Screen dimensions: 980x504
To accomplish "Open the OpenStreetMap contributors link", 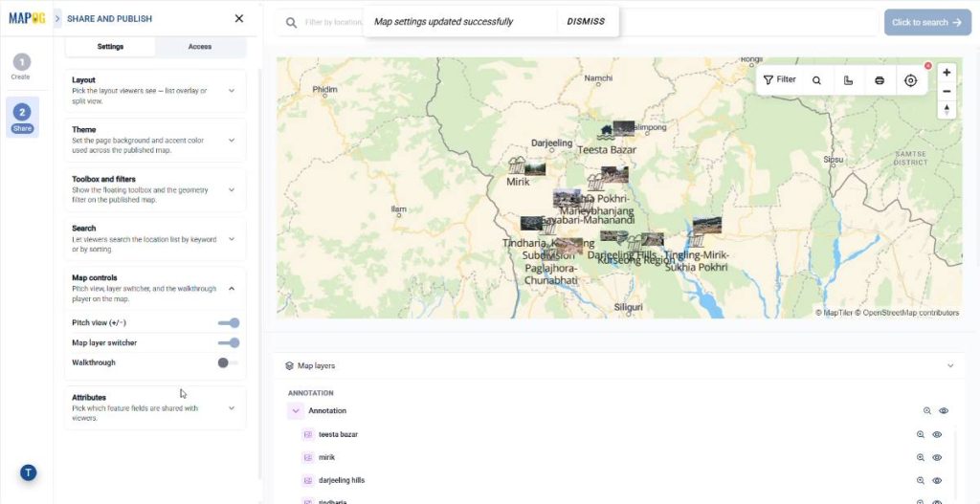I will click(x=906, y=313).
